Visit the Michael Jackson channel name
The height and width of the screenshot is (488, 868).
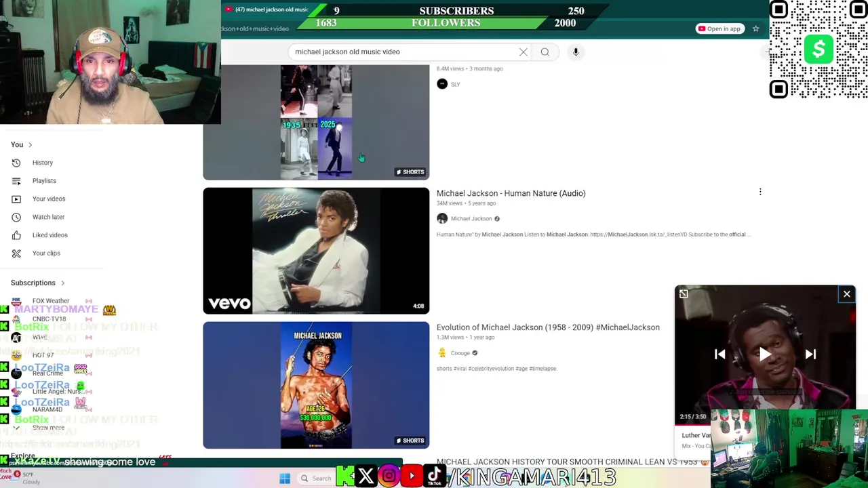pyautogui.click(x=471, y=218)
